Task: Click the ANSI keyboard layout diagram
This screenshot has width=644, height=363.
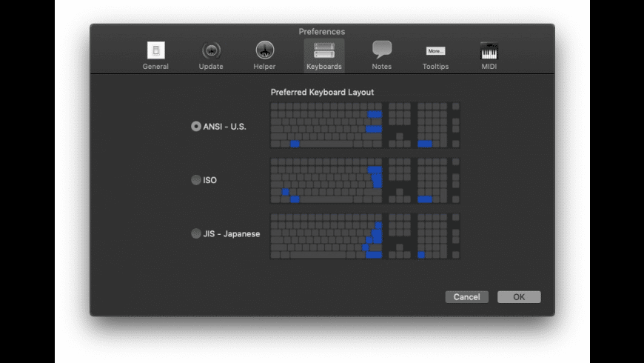Action: [365, 125]
